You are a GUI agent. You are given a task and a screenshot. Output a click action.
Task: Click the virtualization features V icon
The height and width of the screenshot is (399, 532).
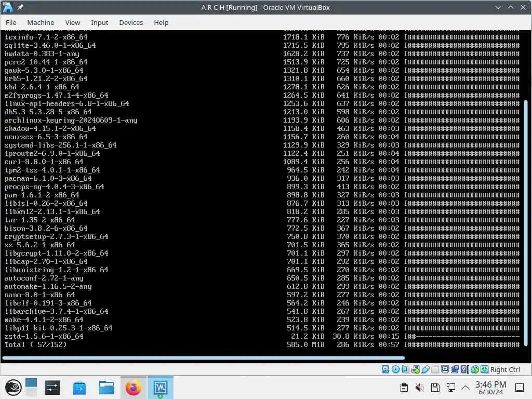point(464,369)
